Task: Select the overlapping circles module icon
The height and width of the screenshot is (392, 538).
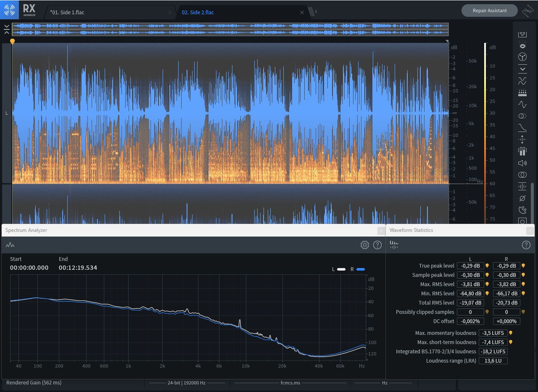Action: pyautogui.click(x=522, y=175)
